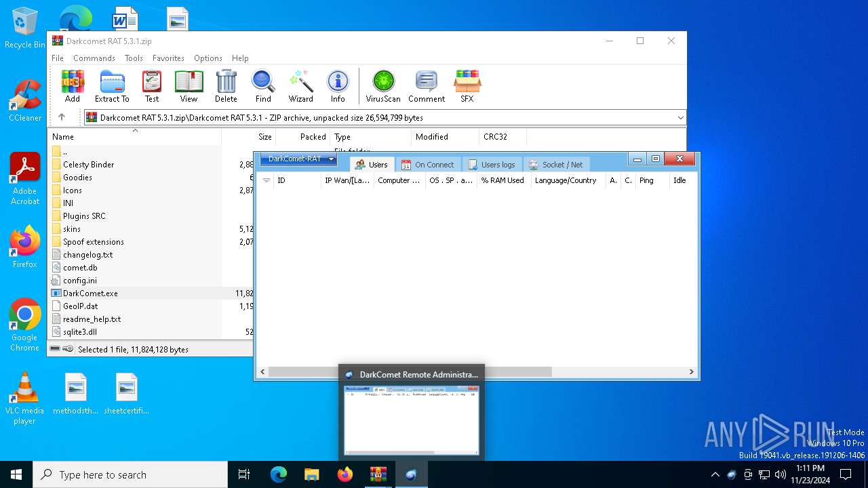Sort by IP Wan/Lan column header
The height and width of the screenshot is (488, 868).
(347, 180)
